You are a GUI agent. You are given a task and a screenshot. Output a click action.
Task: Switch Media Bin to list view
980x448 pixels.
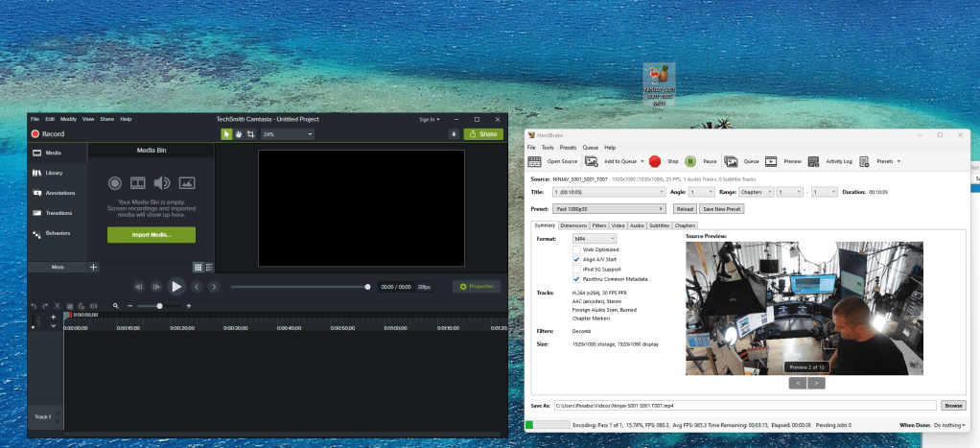tap(209, 268)
